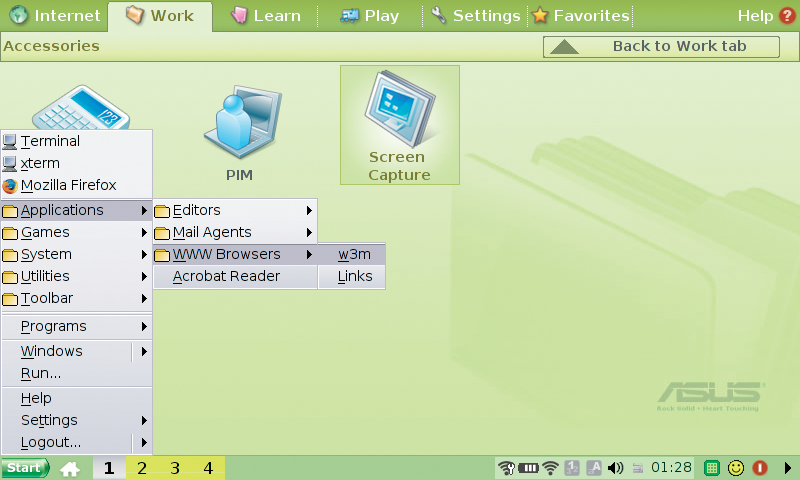
Task: Click the speaker volume tray icon
Action: [616, 468]
